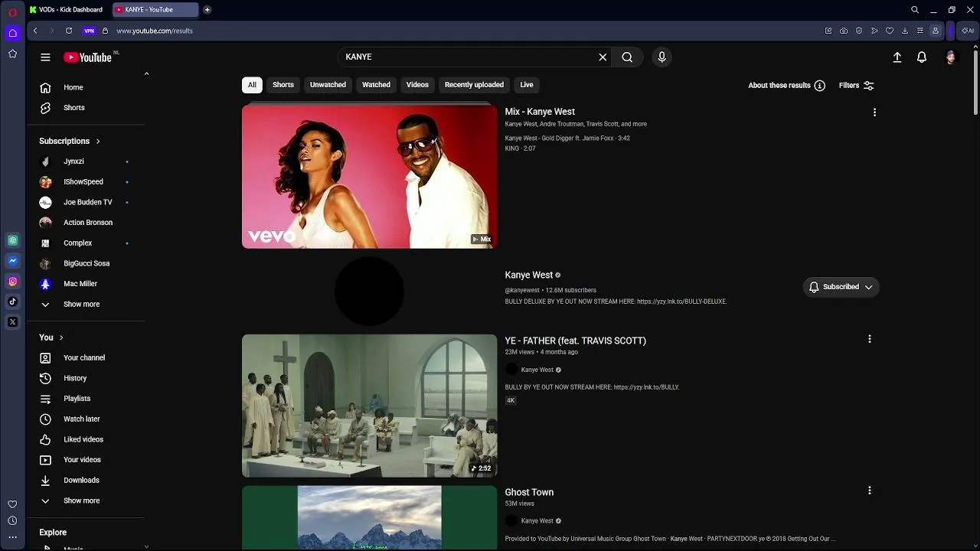The height and width of the screenshot is (551, 980).
Task: Open more options for YE - FATHER video
Action: pyautogui.click(x=870, y=339)
